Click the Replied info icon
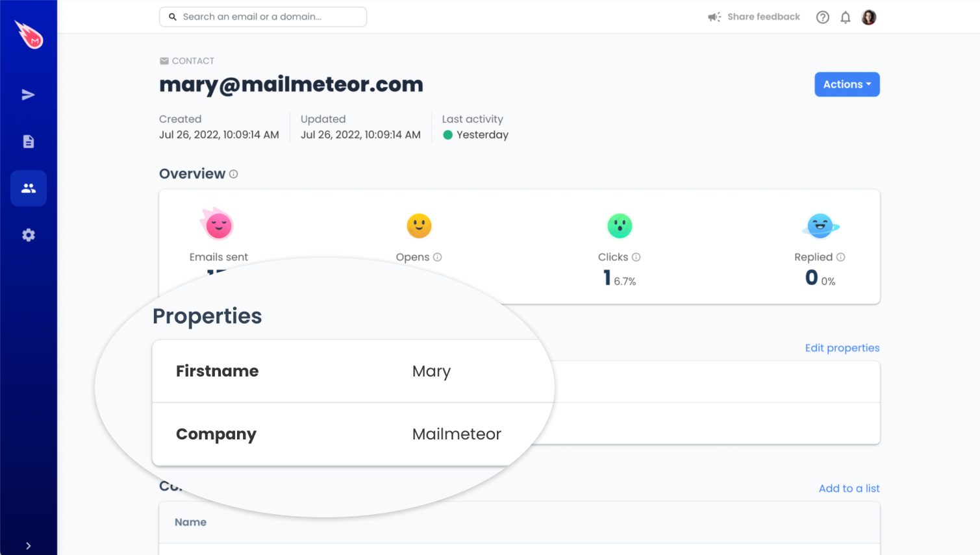Screen dimensions: 980x555 (841, 257)
